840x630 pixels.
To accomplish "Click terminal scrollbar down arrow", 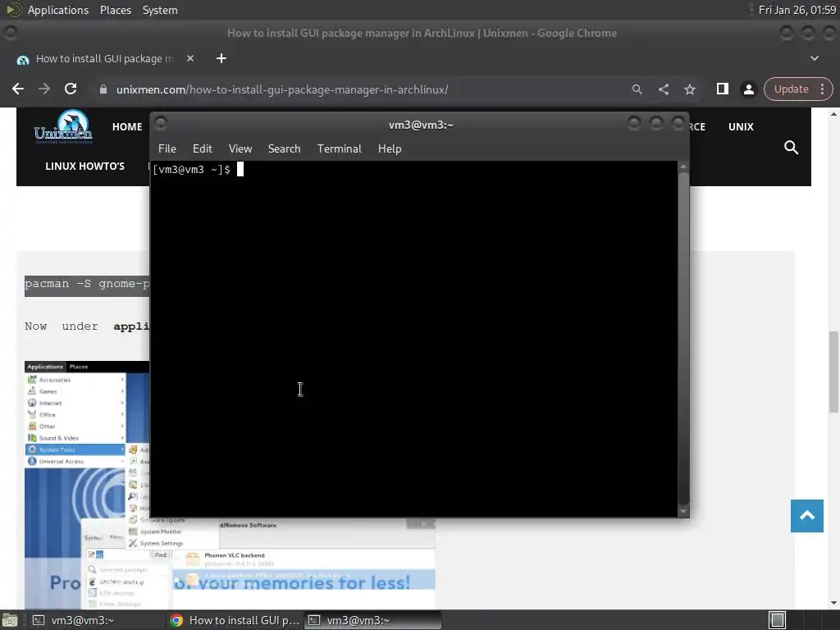I will pyautogui.click(x=683, y=512).
